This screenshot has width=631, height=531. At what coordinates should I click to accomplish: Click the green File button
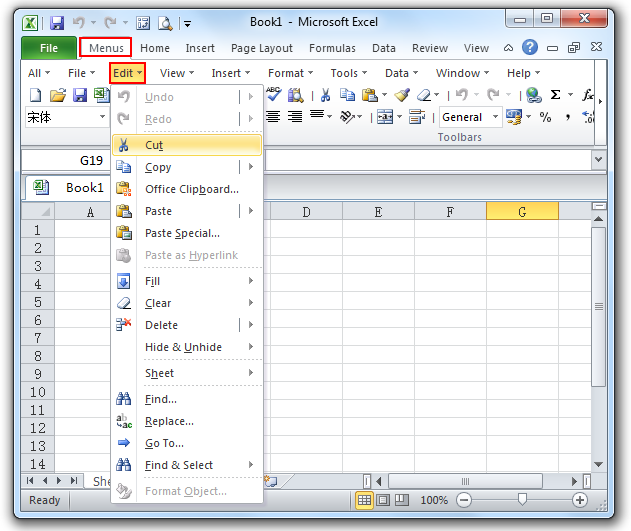pos(49,48)
